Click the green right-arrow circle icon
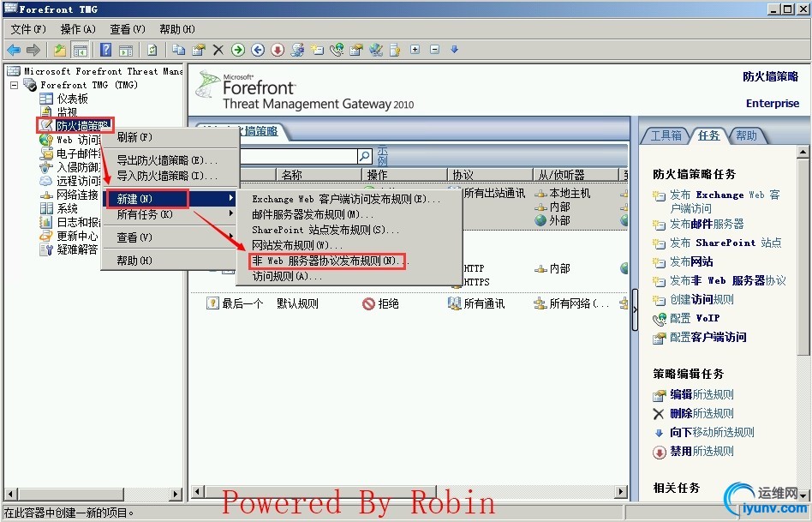Viewport: 812px width, 522px height. click(238, 50)
